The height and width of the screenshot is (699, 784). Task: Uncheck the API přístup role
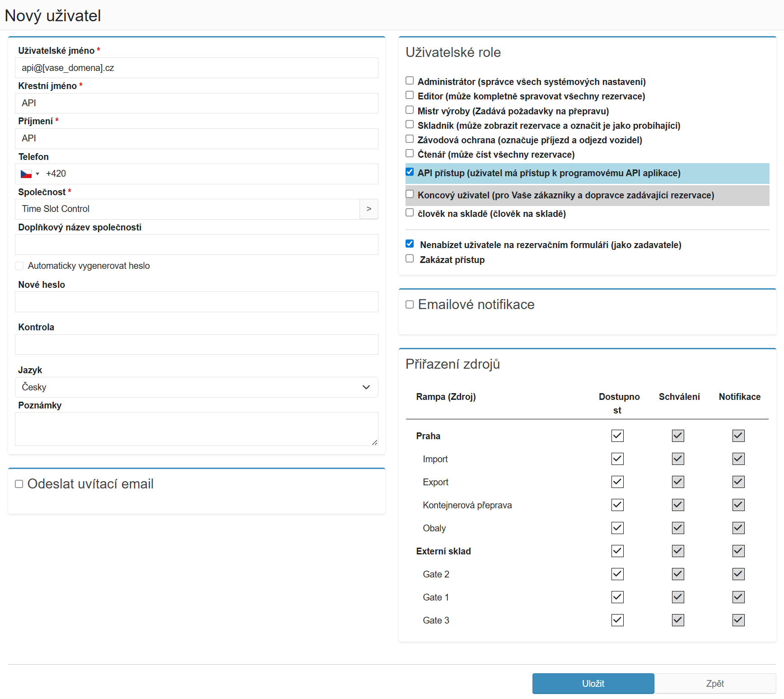coord(410,172)
